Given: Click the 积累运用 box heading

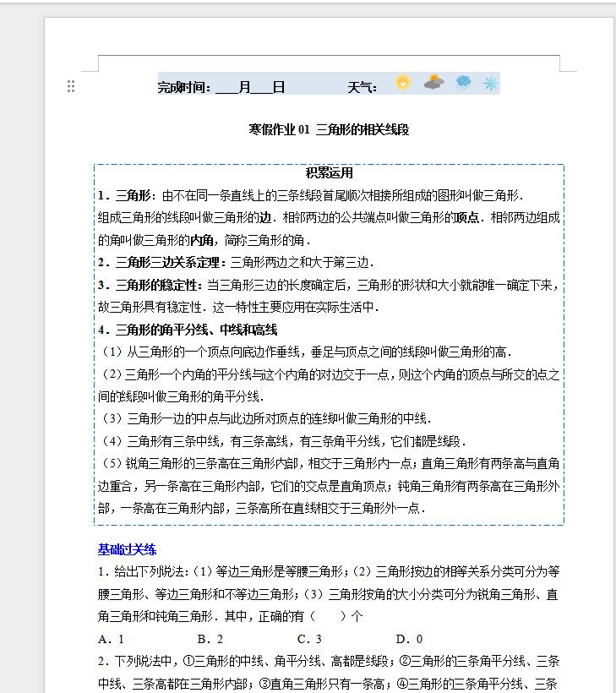Looking at the screenshot, I should (x=330, y=172).
